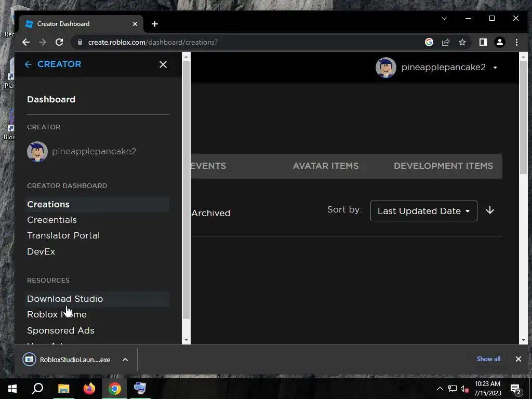
Task: Click the muted volume tray icon
Action: tap(464, 389)
